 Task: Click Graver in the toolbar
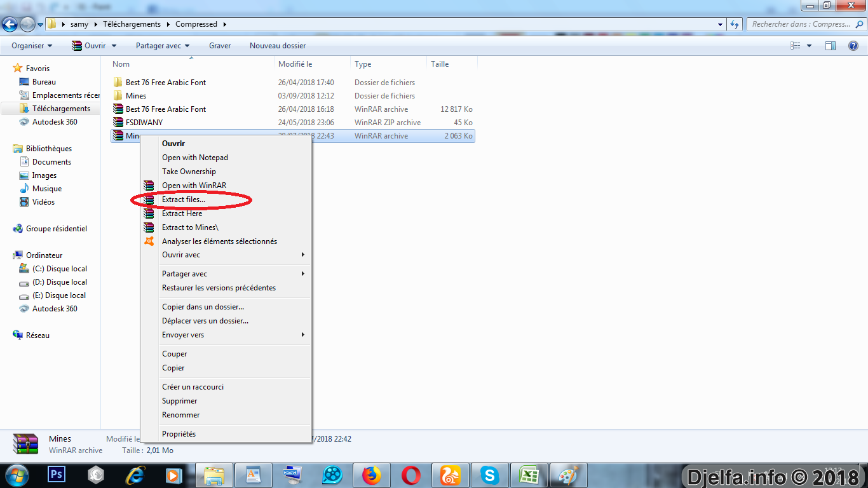[x=220, y=46]
